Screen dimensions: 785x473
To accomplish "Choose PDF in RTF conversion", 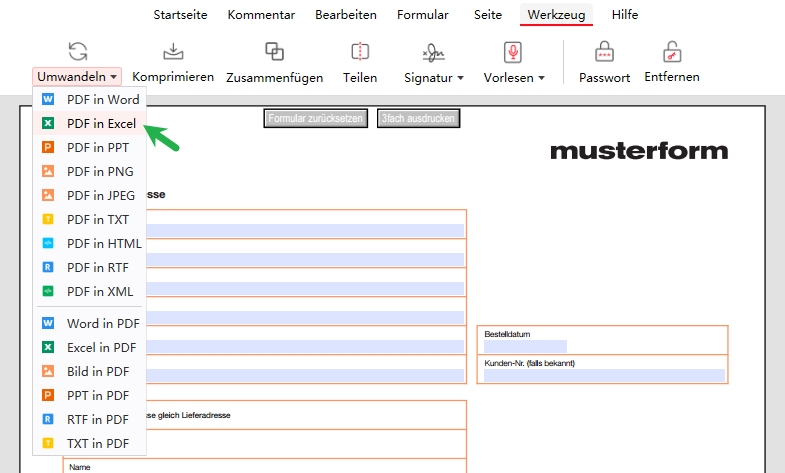I will tap(90, 267).
